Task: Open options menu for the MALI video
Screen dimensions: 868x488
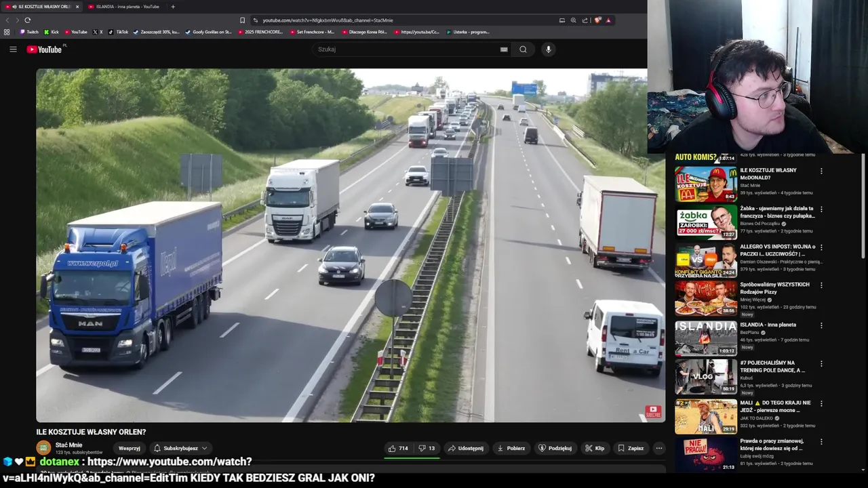Action: pyautogui.click(x=821, y=403)
